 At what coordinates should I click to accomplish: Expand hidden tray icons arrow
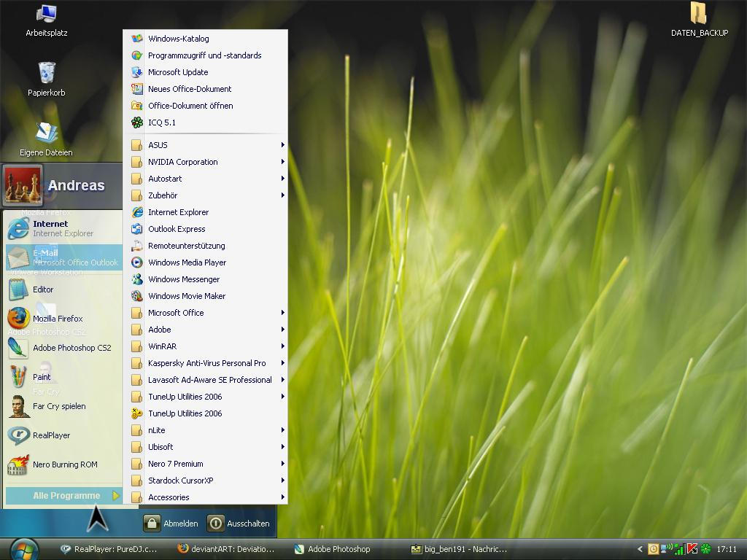pos(640,549)
